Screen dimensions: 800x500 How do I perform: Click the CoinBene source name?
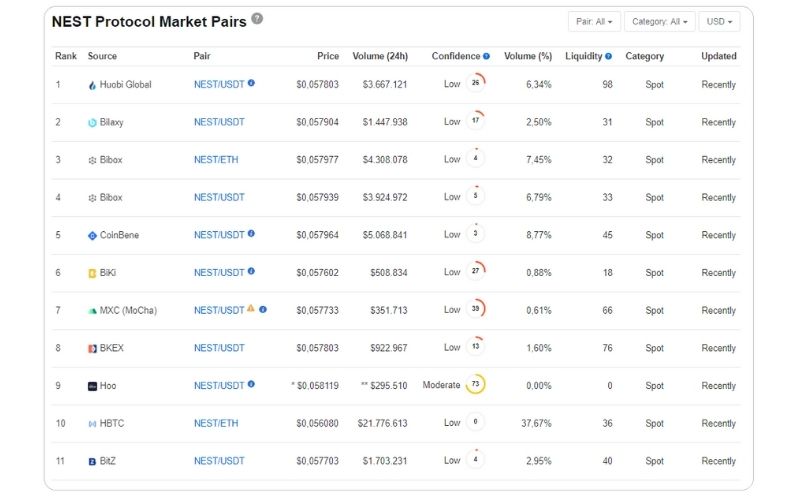(x=119, y=235)
